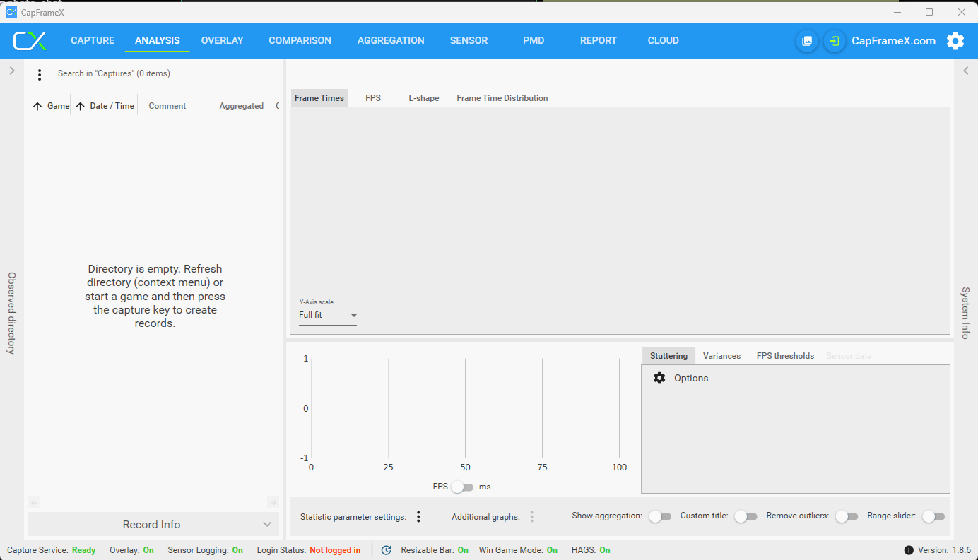Screen dimensions: 978x560
Task: Switch to the OVERLAY tab
Action: coord(222,40)
